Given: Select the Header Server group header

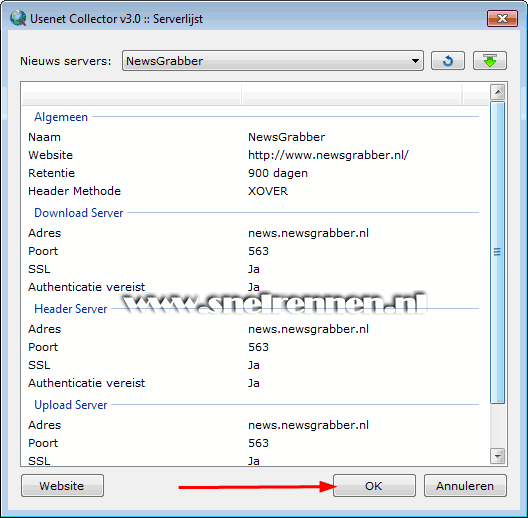Looking at the screenshot, I should [x=71, y=309].
